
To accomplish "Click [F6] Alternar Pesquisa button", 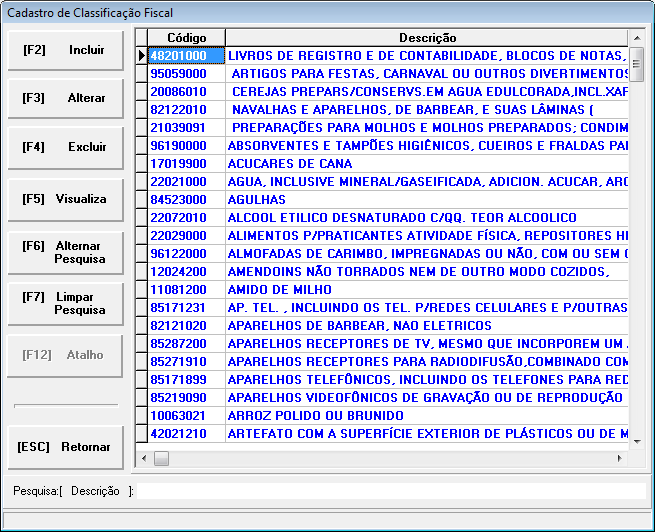I will click(64, 252).
